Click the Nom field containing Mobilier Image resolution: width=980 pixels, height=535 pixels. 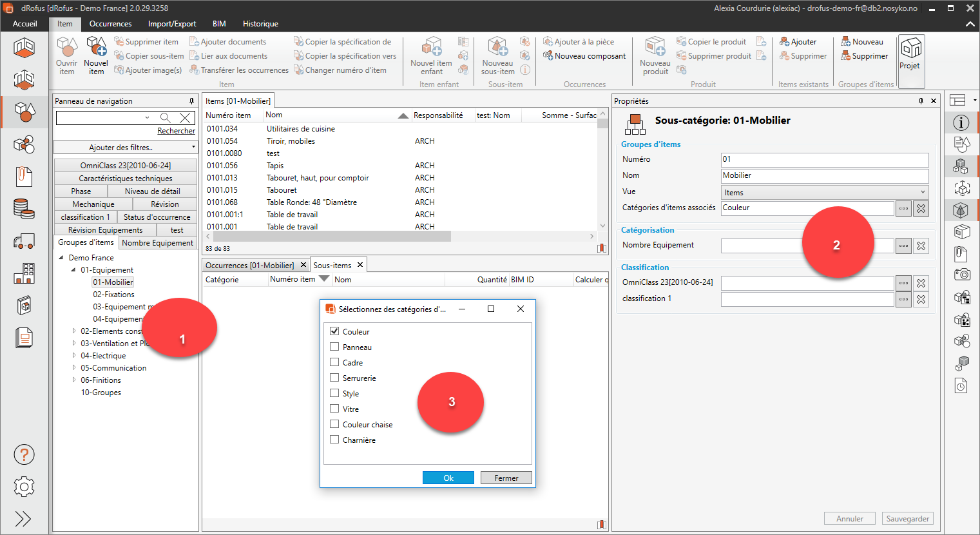click(824, 175)
